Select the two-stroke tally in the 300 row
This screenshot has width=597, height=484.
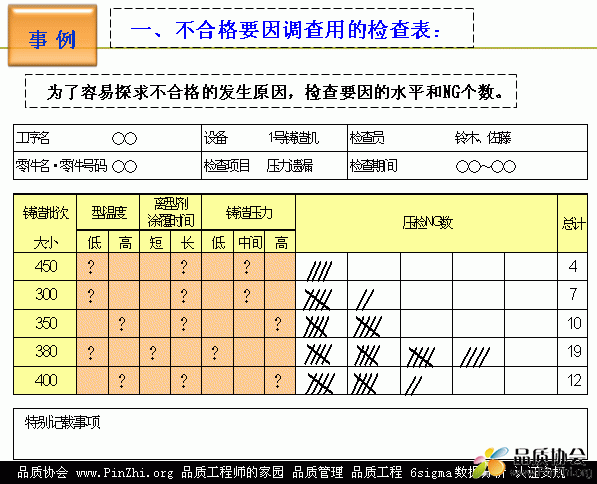pos(365,299)
